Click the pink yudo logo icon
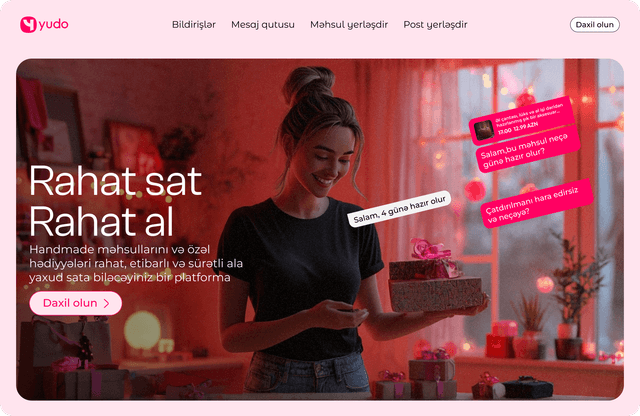 (28, 24)
